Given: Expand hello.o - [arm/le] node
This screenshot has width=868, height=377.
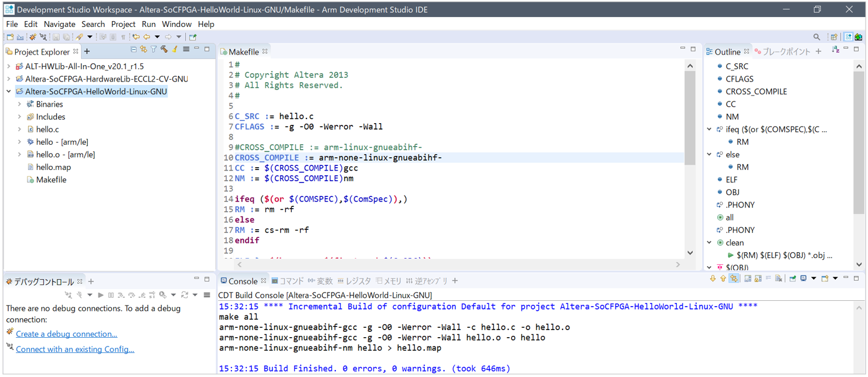Looking at the screenshot, I should [19, 154].
